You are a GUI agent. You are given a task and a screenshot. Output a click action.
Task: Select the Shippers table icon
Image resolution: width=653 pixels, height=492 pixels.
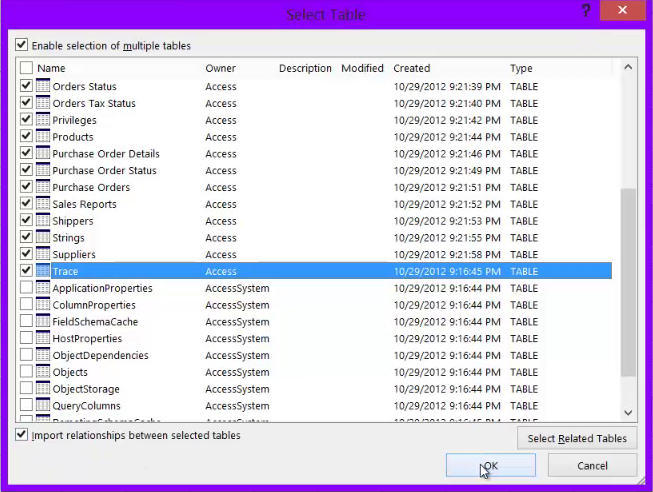43,221
